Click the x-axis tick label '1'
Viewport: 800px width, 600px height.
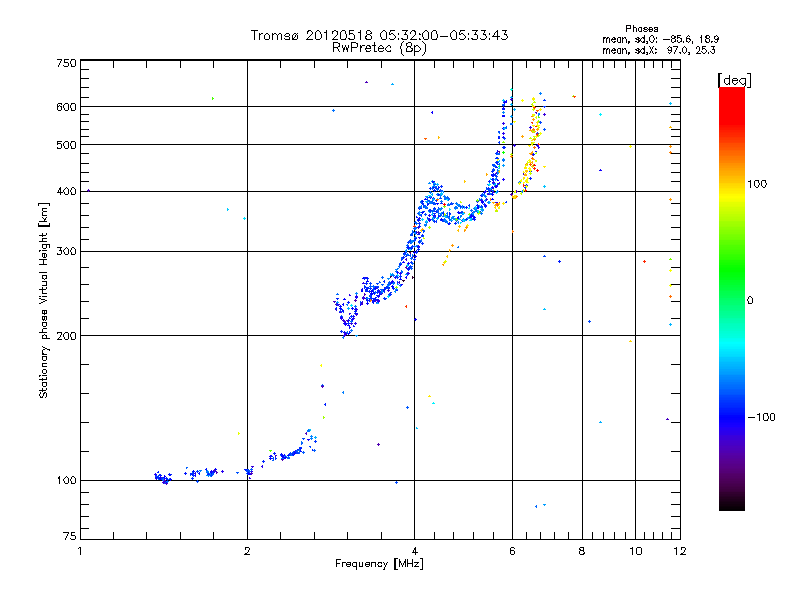[x=80, y=551]
